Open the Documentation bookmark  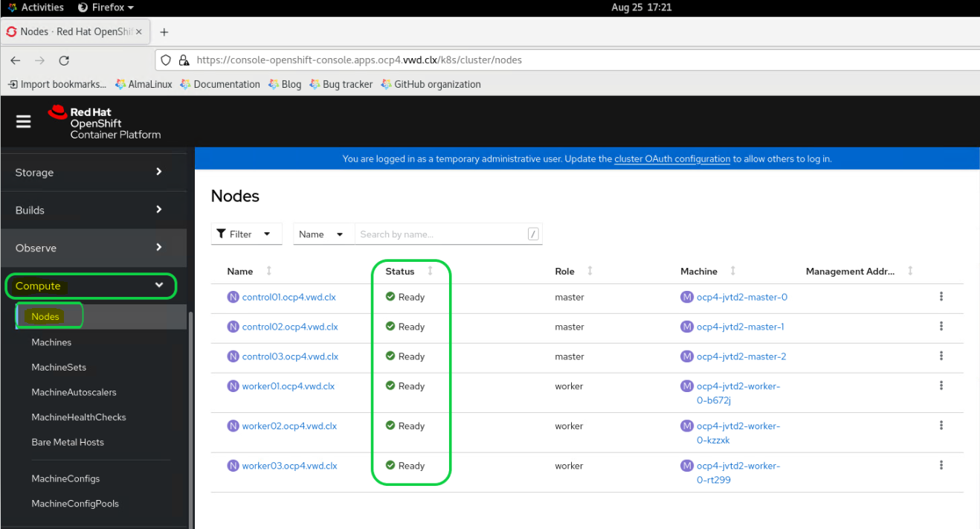(220, 84)
